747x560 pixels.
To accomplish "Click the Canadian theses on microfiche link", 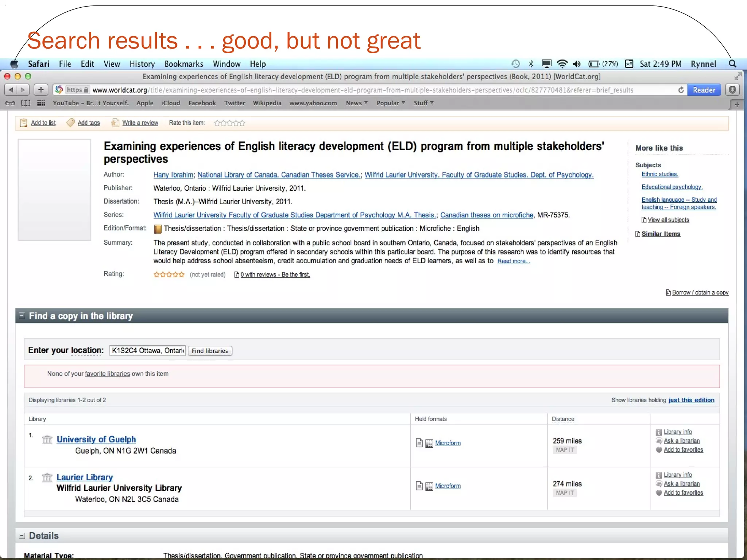I will pos(487,215).
